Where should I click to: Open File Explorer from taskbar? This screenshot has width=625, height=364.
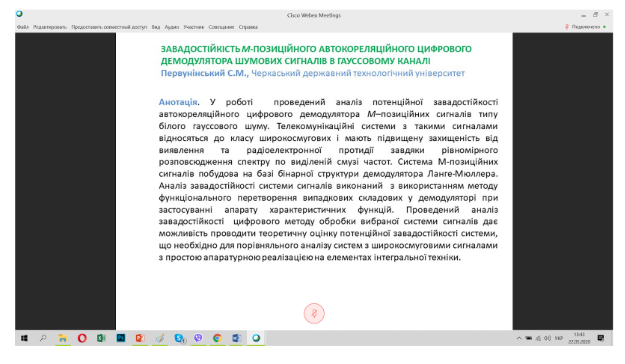pos(63,338)
